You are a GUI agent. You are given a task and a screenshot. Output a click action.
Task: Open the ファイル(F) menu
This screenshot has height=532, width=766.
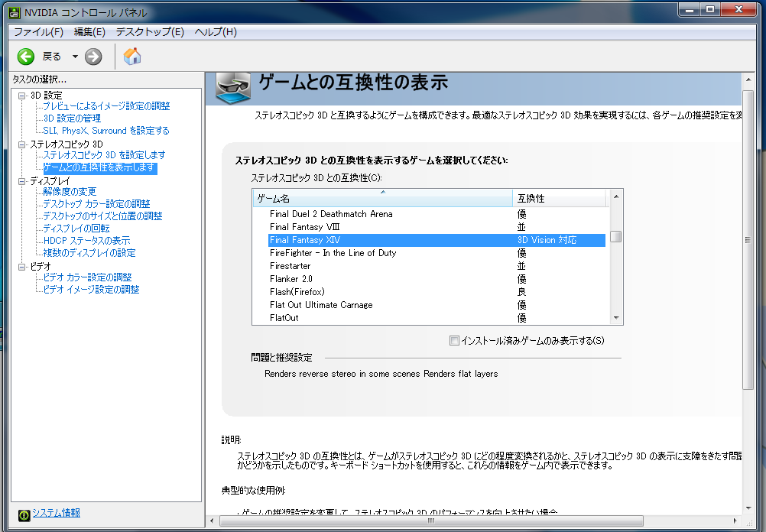(x=38, y=32)
